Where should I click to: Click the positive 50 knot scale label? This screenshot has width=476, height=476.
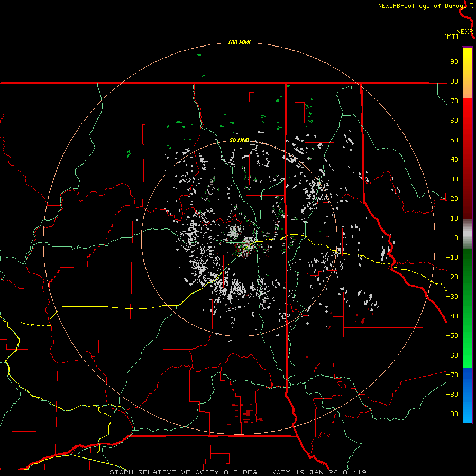pyautogui.click(x=454, y=140)
